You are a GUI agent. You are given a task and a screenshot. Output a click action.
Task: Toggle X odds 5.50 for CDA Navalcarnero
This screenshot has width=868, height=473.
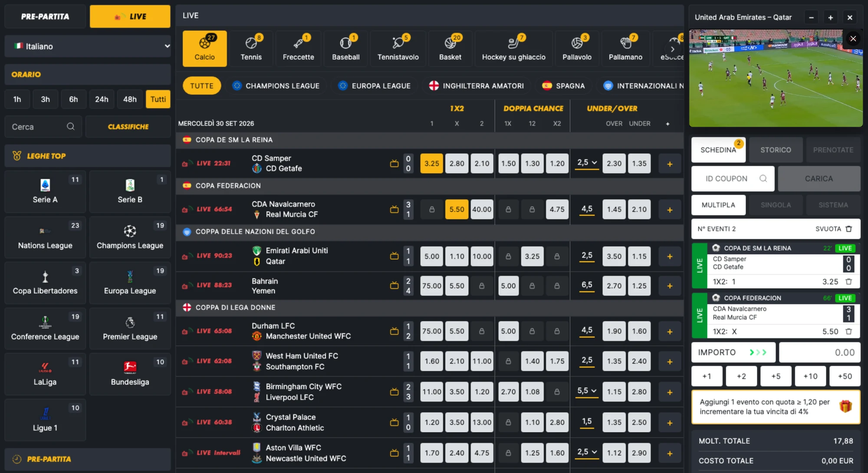pos(457,209)
